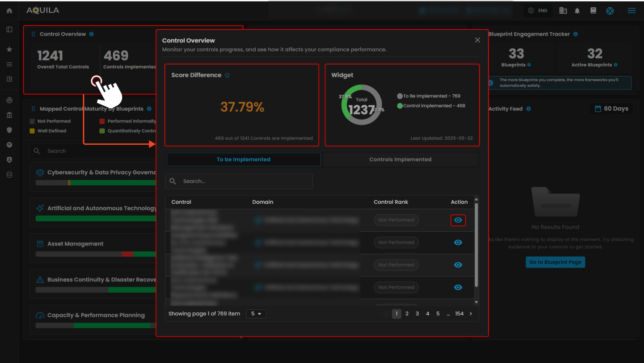This screenshot has width=644, height=363.
Task: Open the hamburger menu at top right
Action: tap(631, 11)
